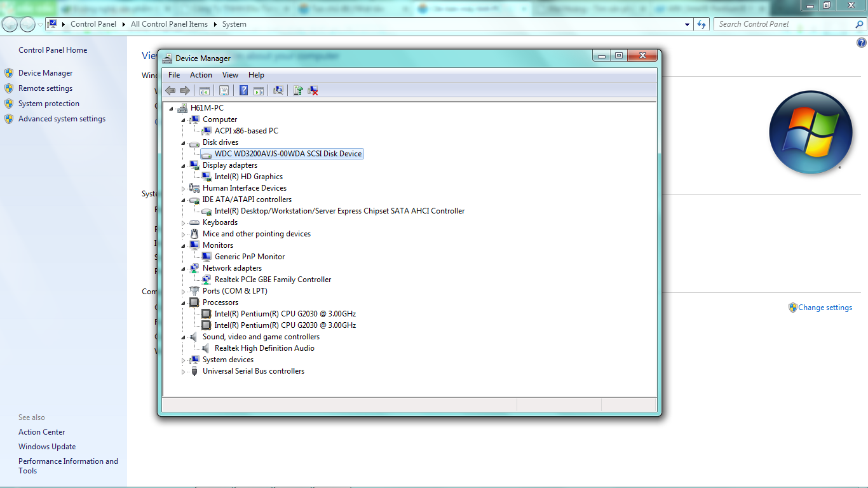Click the Keyboards category icon
The width and height of the screenshot is (868, 488).
[194, 222]
